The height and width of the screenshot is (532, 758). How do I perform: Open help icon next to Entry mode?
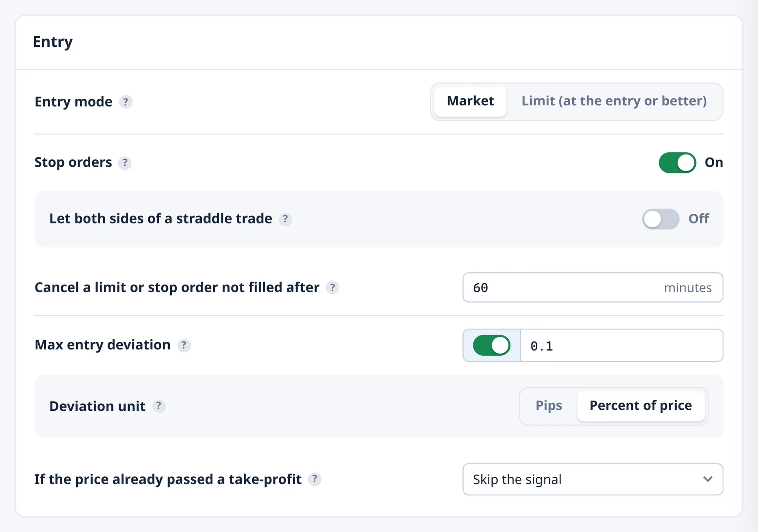click(125, 102)
